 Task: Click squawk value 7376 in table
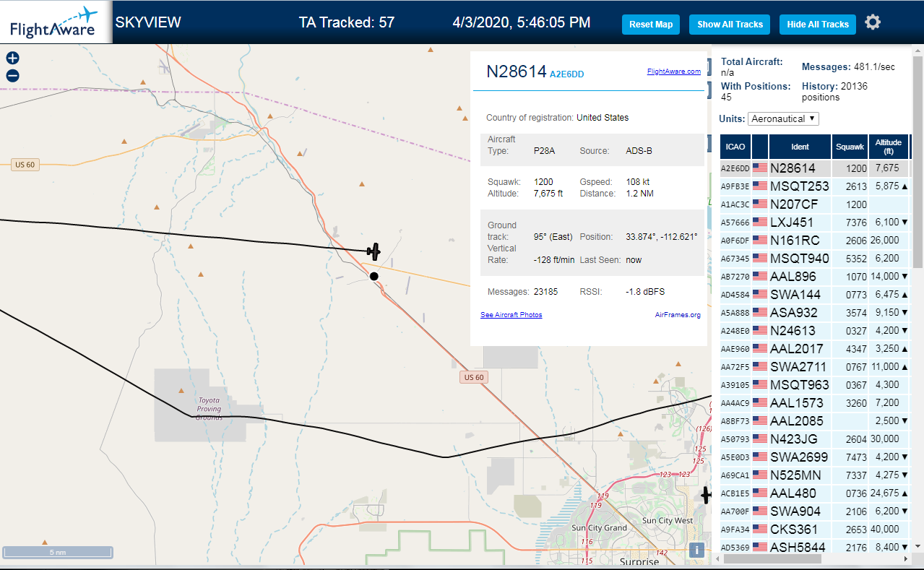(x=856, y=223)
